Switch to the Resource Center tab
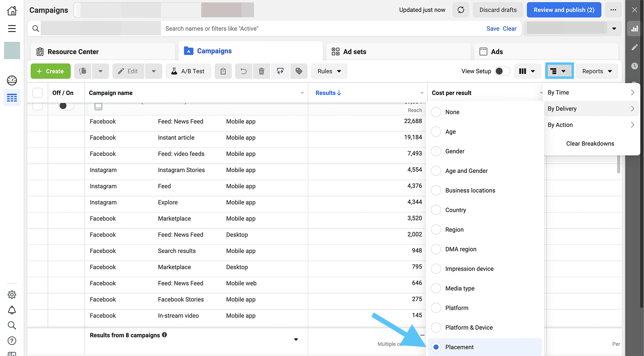 click(103, 51)
